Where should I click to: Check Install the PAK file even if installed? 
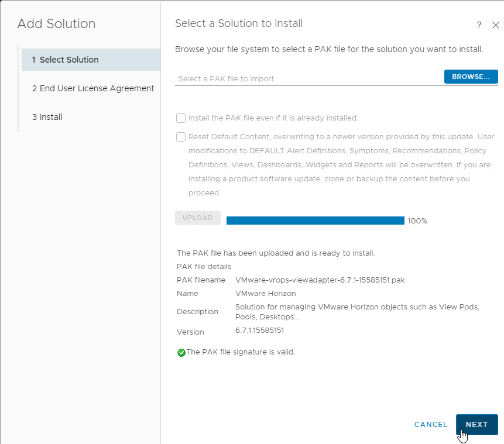(181, 118)
